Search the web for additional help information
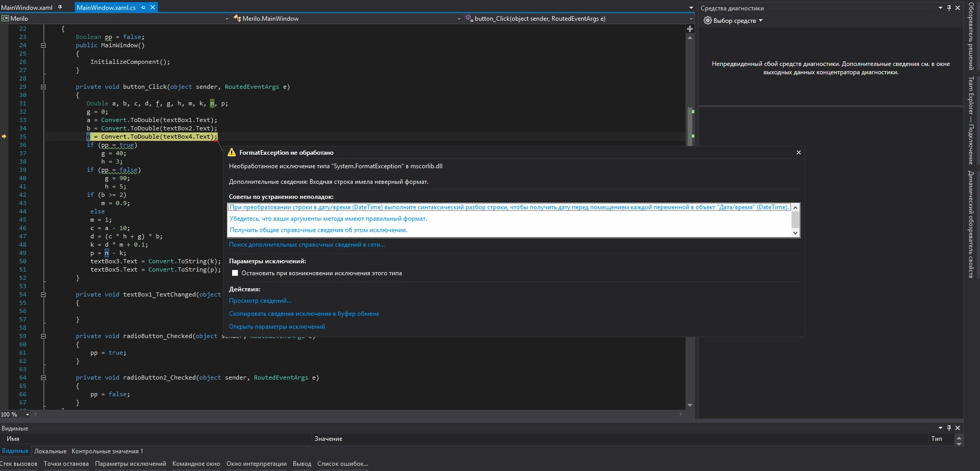Image resolution: width=980 pixels, height=471 pixels. pos(307,245)
